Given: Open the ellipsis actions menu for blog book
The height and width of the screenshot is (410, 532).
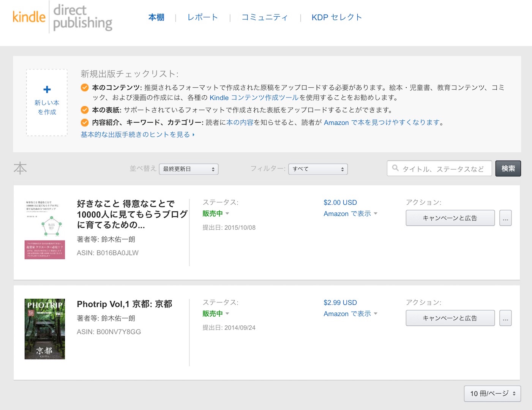Looking at the screenshot, I should pyautogui.click(x=505, y=218).
